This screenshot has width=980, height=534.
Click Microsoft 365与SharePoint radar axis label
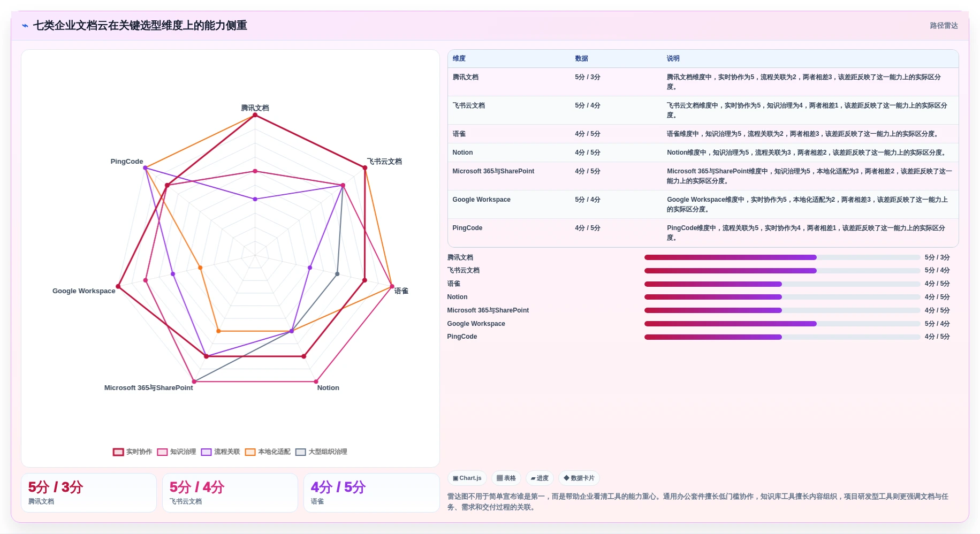click(x=148, y=388)
